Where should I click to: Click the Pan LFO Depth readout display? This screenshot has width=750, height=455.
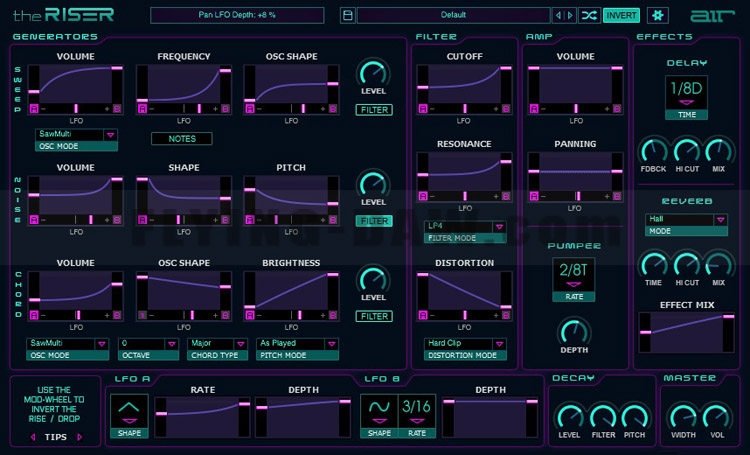tap(237, 15)
